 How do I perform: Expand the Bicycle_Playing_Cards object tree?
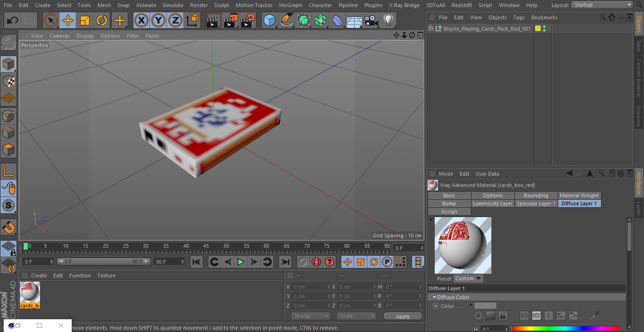431,29
